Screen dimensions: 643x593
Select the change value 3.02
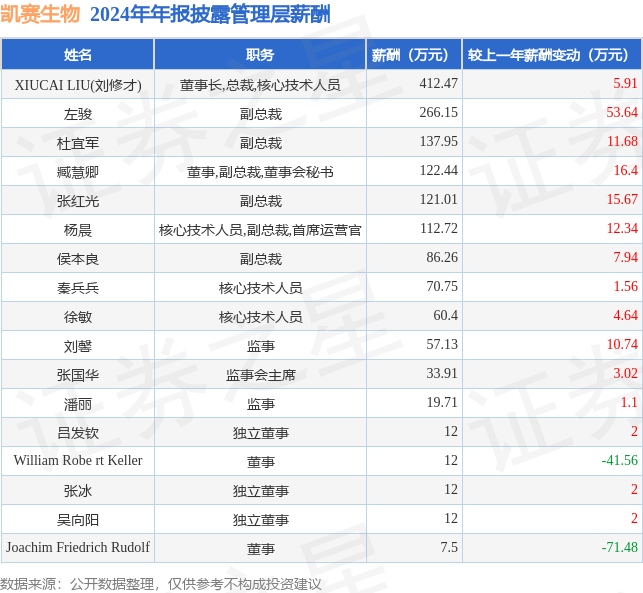point(625,374)
